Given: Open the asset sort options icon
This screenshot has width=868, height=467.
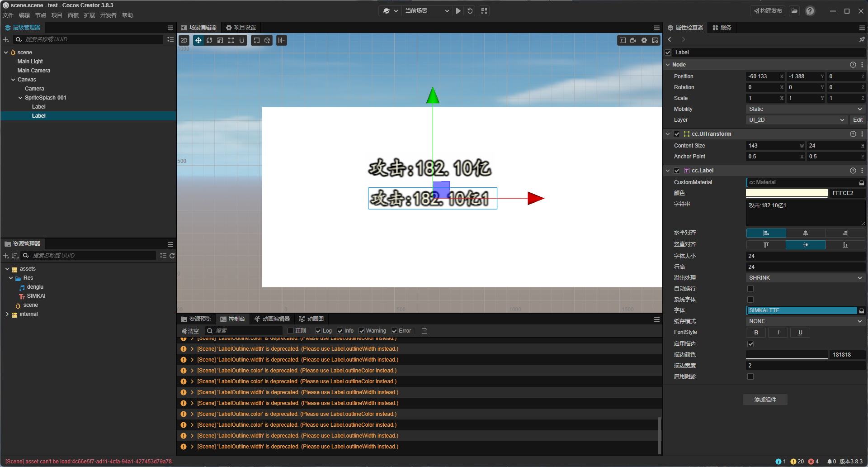Looking at the screenshot, I should coord(15,256).
